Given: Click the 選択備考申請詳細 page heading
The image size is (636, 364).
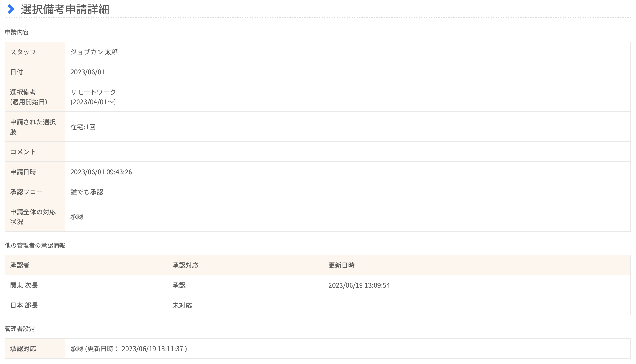Looking at the screenshot, I should point(65,9).
